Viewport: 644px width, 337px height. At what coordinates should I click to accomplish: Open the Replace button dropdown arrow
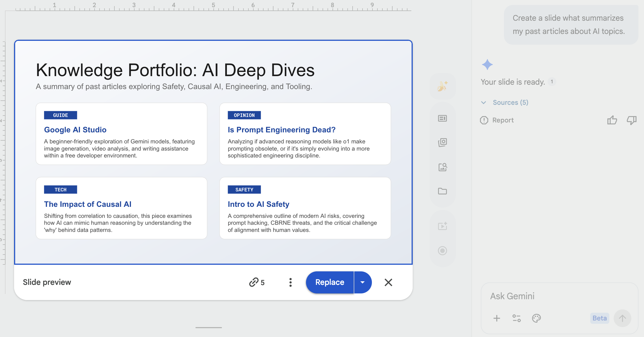click(363, 282)
